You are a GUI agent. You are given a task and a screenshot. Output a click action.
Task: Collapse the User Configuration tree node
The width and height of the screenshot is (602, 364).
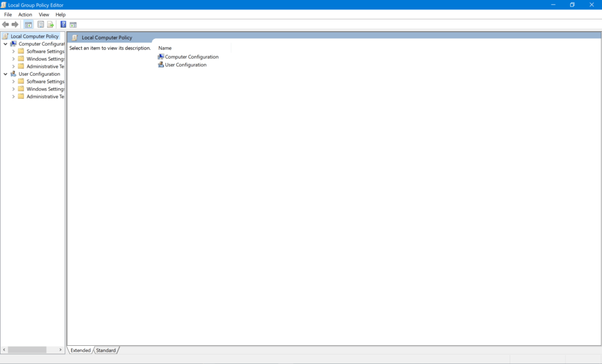click(5, 74)
